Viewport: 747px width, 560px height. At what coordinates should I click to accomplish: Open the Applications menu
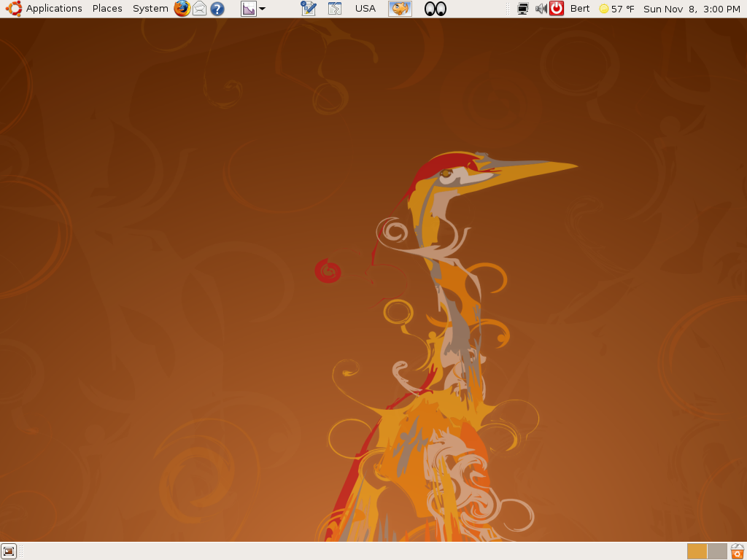click(53, 9)
